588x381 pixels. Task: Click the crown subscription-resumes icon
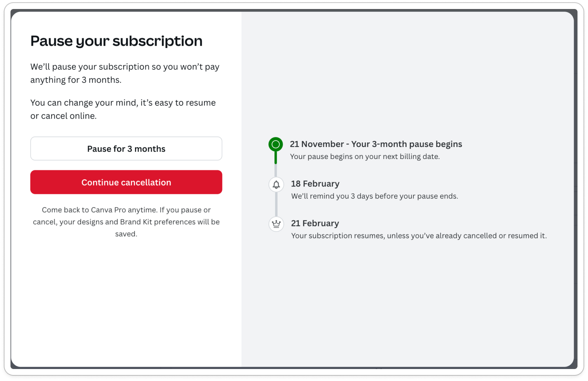click(x=276, y=224)
